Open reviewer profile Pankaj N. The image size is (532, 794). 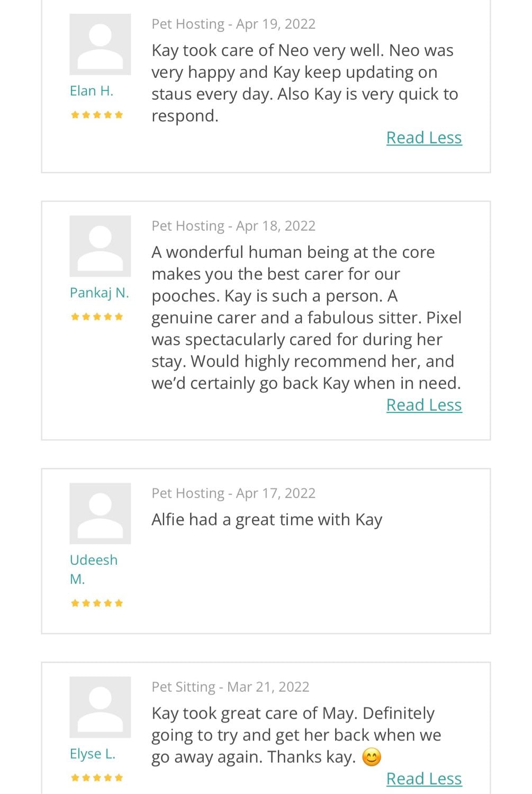click(x=100, y=293)
